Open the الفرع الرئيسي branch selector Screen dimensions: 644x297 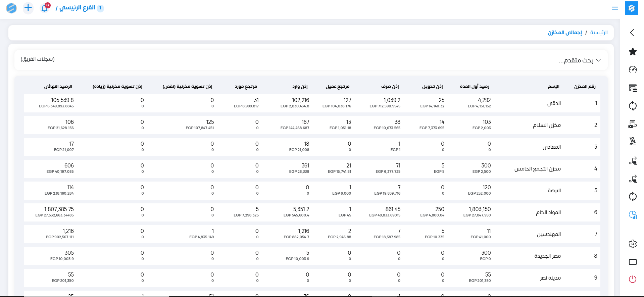(77, 8)
